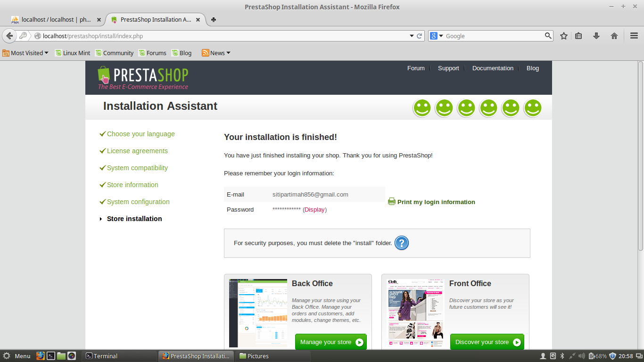Click the blue question mark help icon
Screen dimensions: 644x362
(401, 243)
